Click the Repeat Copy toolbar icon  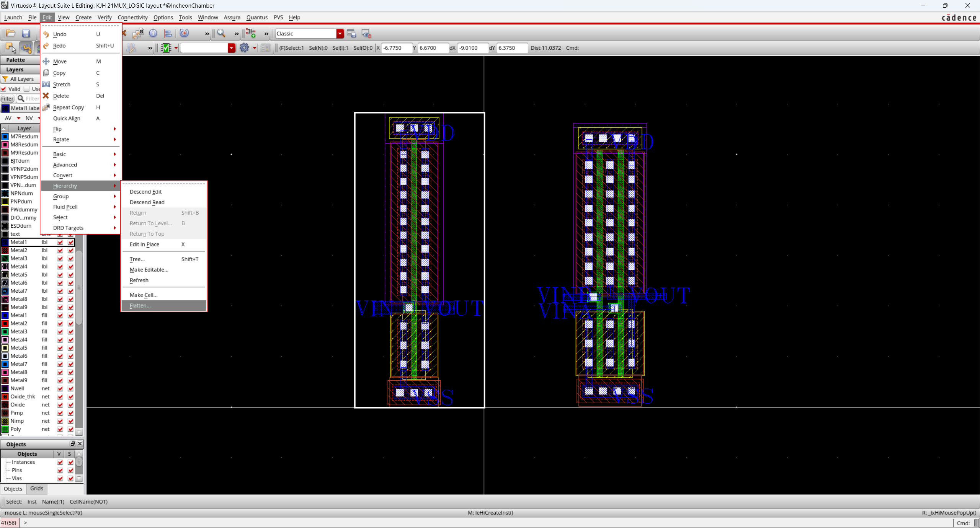(138, 34)
